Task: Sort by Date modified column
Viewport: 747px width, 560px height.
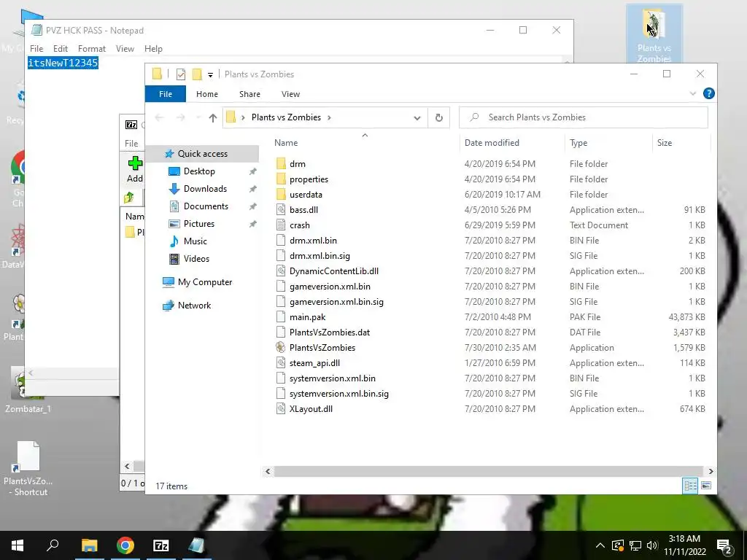Action: pyautogui.click(x=512, y=142)
